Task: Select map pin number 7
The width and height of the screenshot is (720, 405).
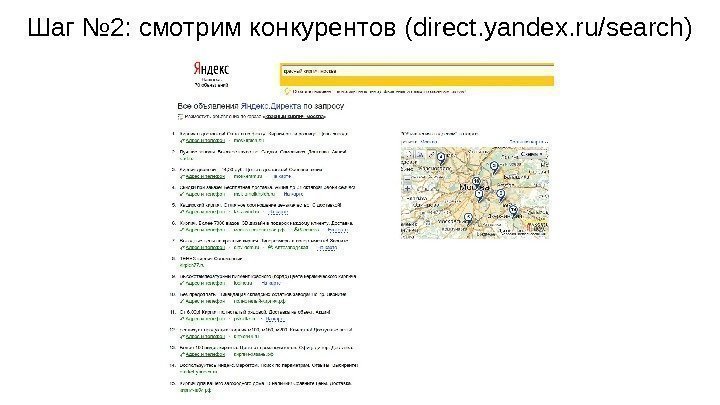Action: tap(479, 196)
